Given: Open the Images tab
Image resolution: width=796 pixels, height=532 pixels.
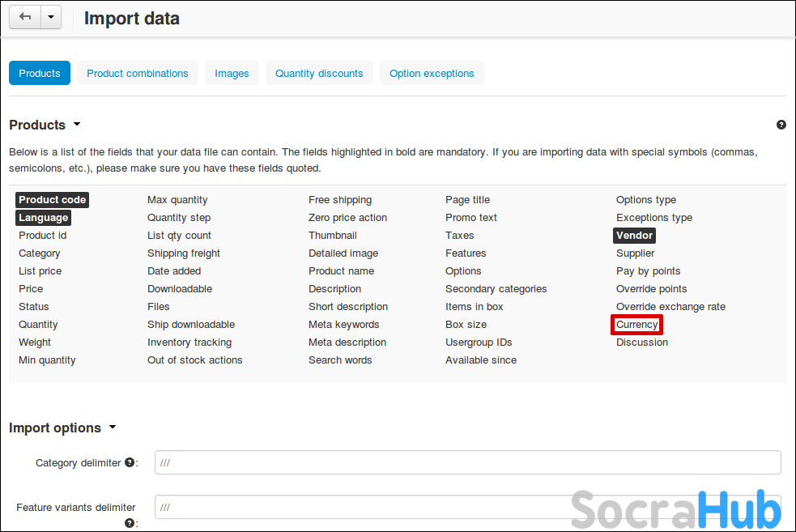Looking at the screenshot, I should point(232,73).
